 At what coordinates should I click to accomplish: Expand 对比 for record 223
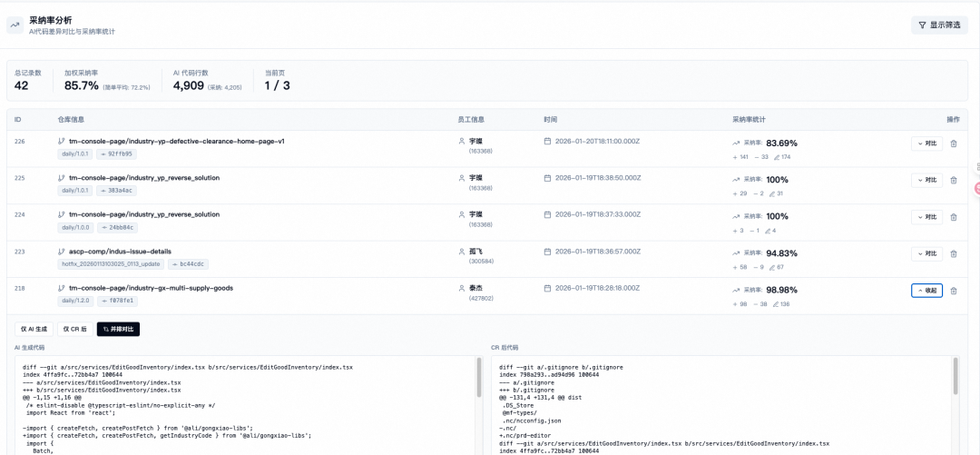926,254
